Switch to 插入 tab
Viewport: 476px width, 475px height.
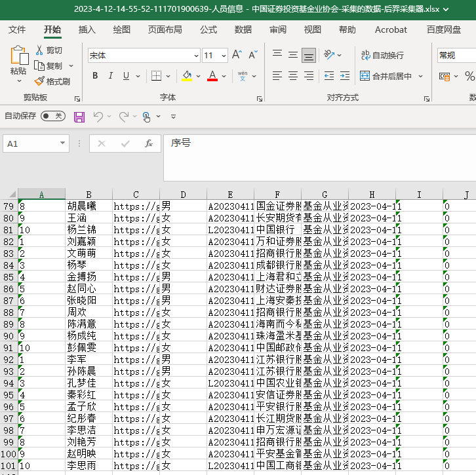pos(87,29)
